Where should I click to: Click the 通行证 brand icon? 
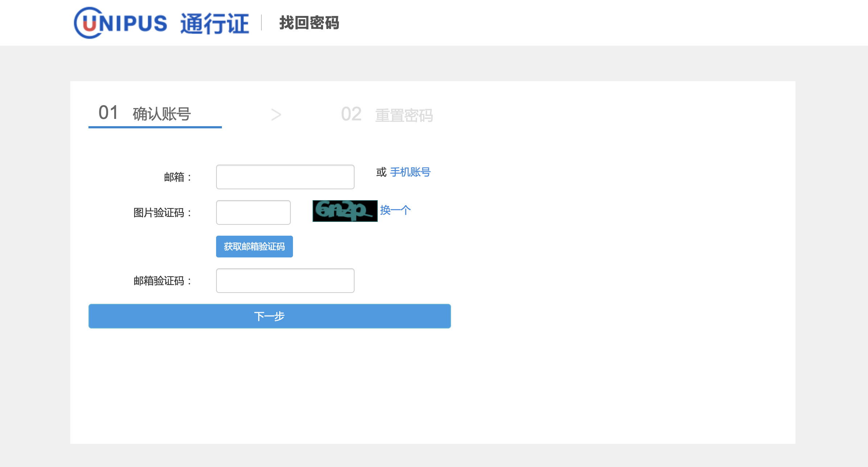215,22
